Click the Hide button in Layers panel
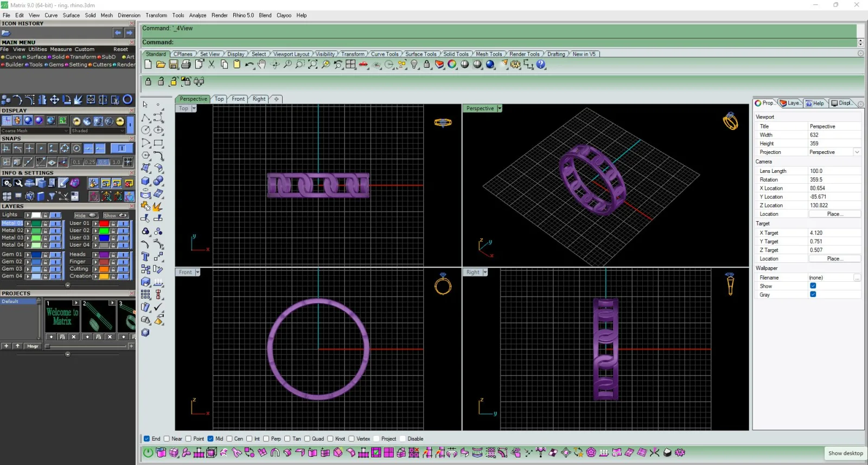868x465 pixels. [86, 215]
